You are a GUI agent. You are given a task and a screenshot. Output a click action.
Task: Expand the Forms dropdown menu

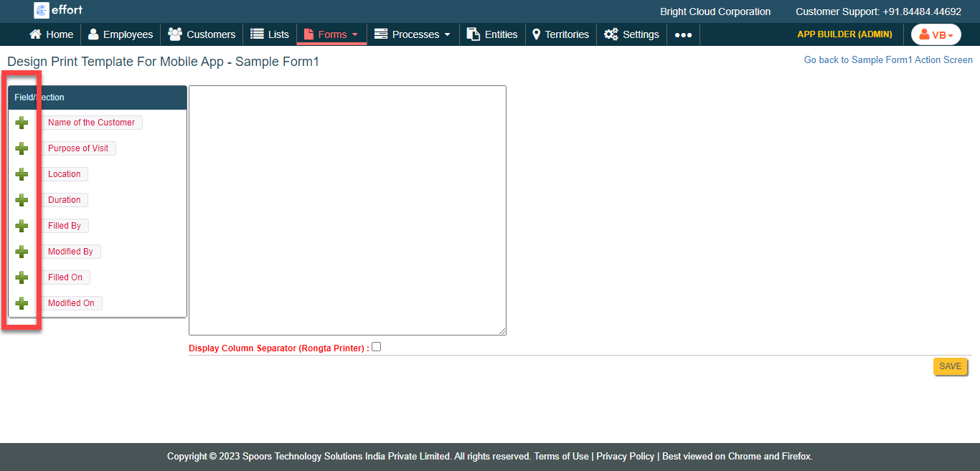331,34
